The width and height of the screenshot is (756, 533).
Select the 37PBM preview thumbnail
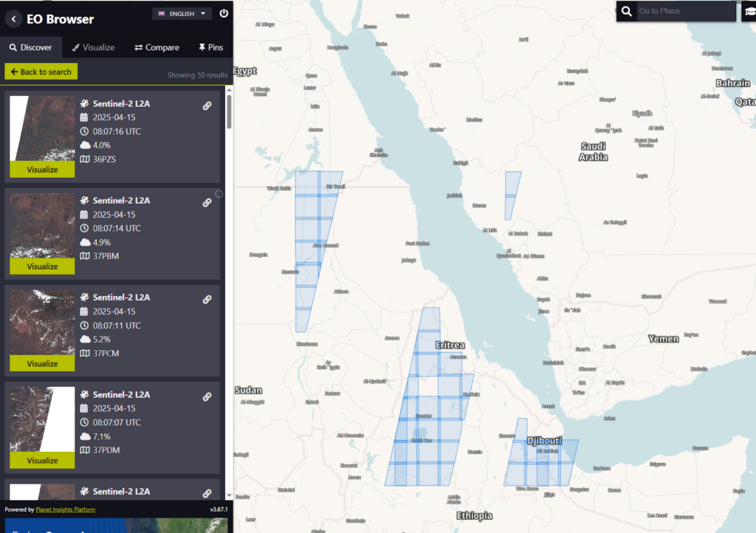pyautogui.click(x=42, y=226)
